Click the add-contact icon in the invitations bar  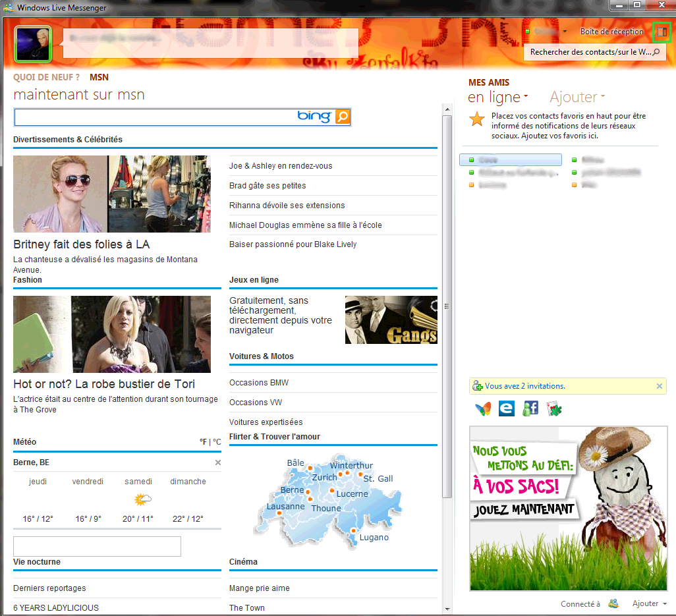477,386
